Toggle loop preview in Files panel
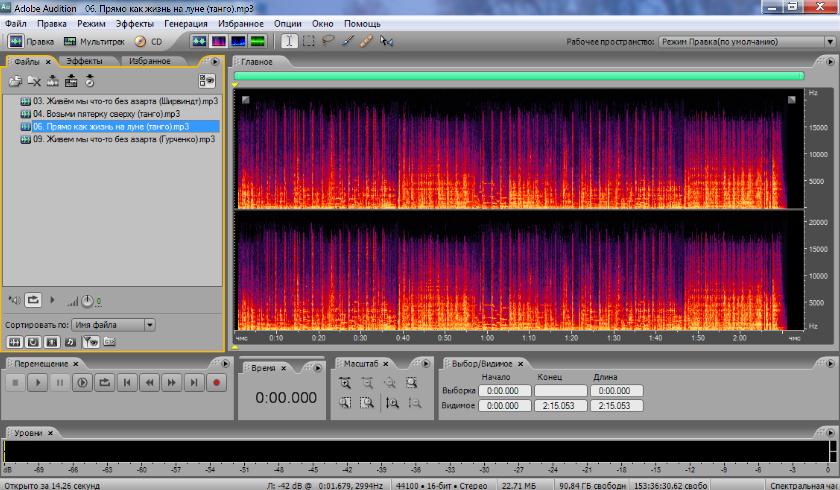Viewport: 840px width, 490px height. point(33,299)
